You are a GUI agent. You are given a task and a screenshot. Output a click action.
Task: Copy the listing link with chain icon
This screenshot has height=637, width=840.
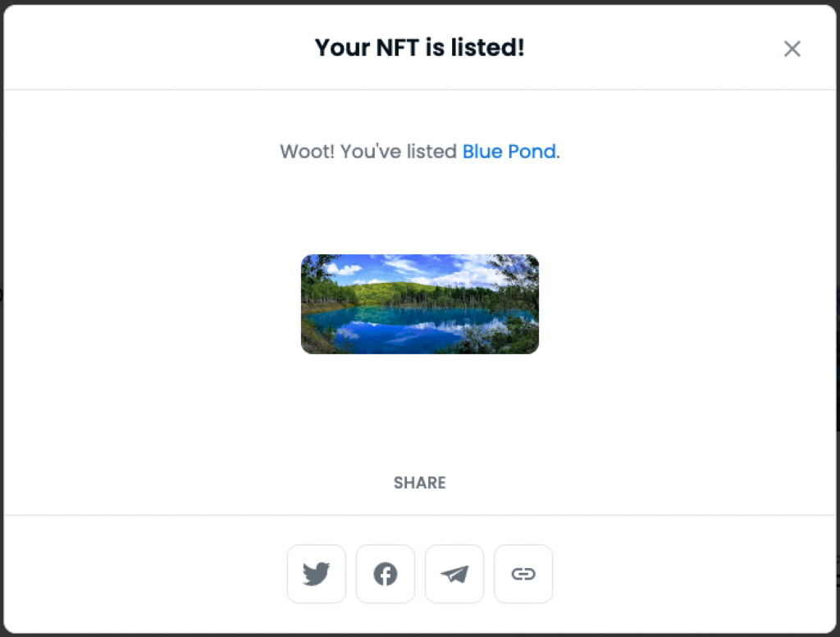pos(523,574)
